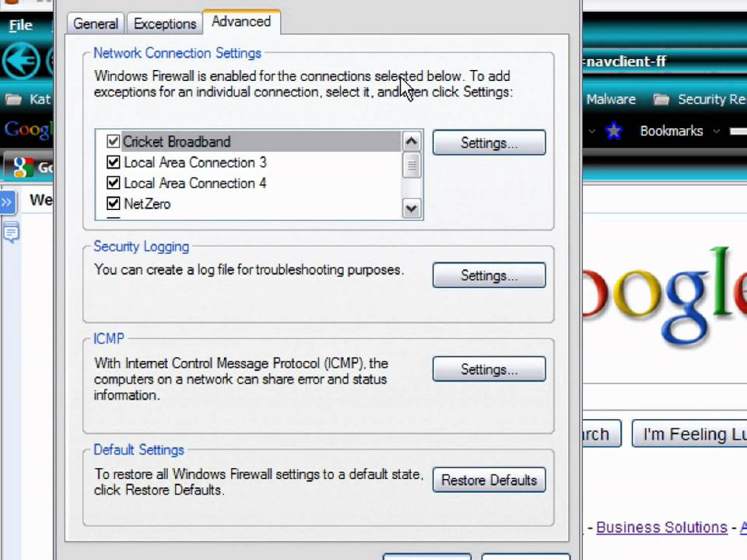Click the I'm Feeling Lucky button
The width and height of the screenshot is (747, 560).
pyautogui.click(x=689, y=434)
